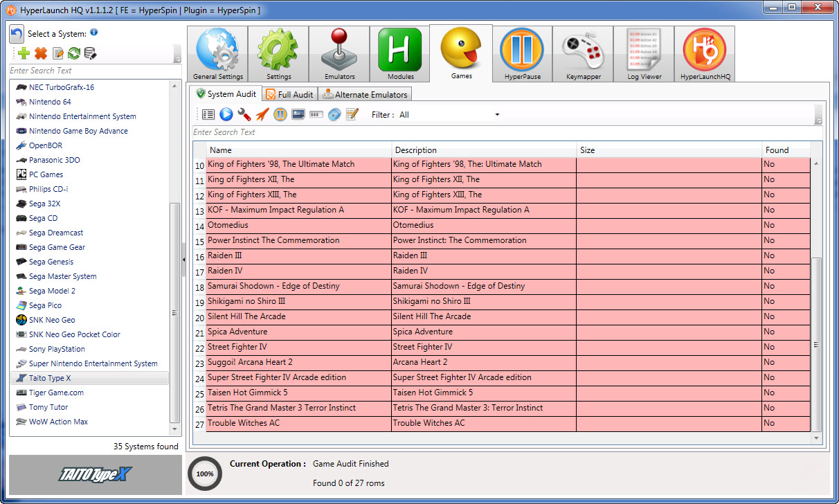Select Raiden III game row
This screenshot has width=839, height=504.
[x=508, y=255]
